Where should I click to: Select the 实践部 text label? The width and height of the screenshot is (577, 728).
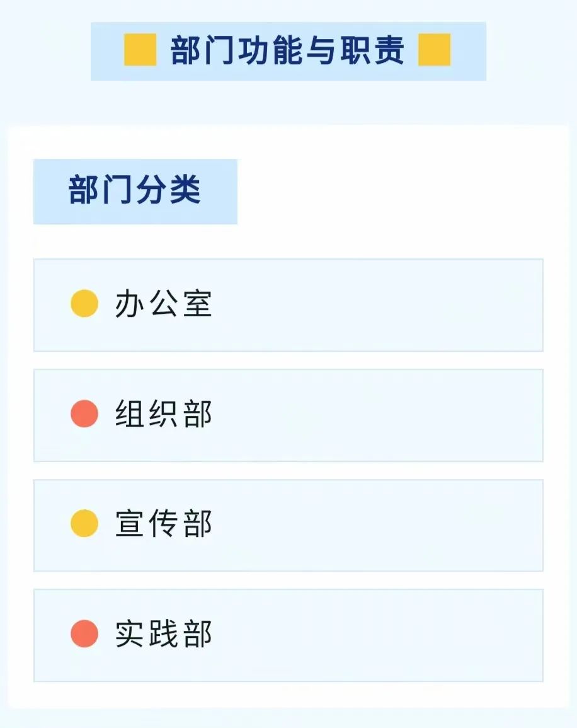coord(164,633)
